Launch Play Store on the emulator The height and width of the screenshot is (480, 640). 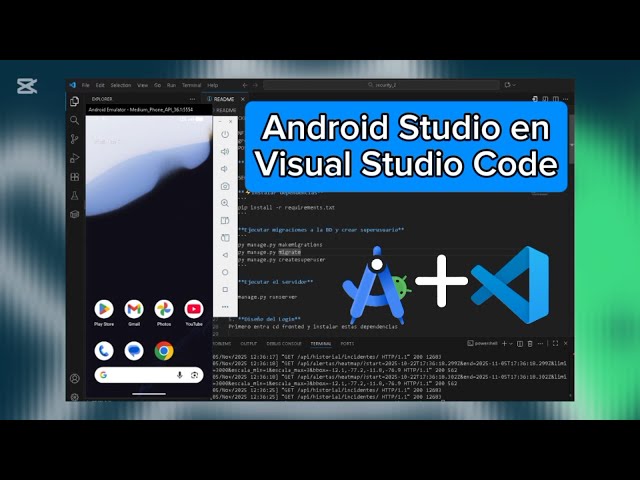pyautogui.click(x=104, y=313)
